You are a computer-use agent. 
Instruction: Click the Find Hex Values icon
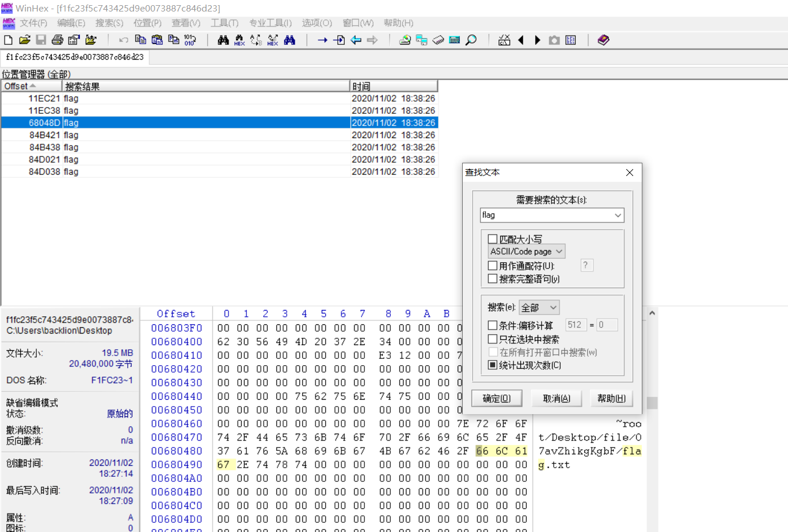click(x=239, y=40)
